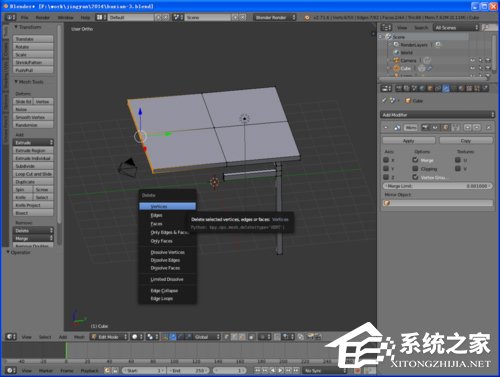Collapse the Mirror modifier panel arrow
The width and height of the screenshot is (500, 377).
pyautogui.click(x=386, y=127)
